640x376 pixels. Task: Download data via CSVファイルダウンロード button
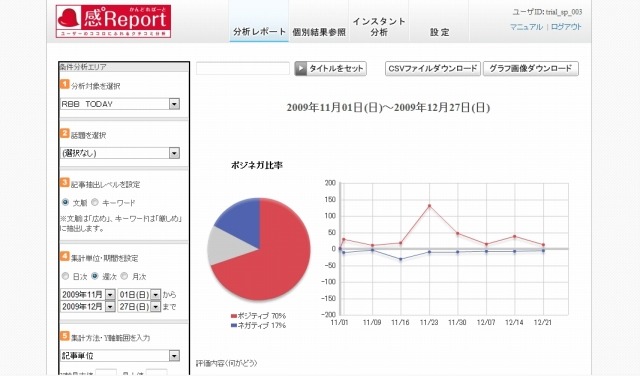tap(433, 68)
